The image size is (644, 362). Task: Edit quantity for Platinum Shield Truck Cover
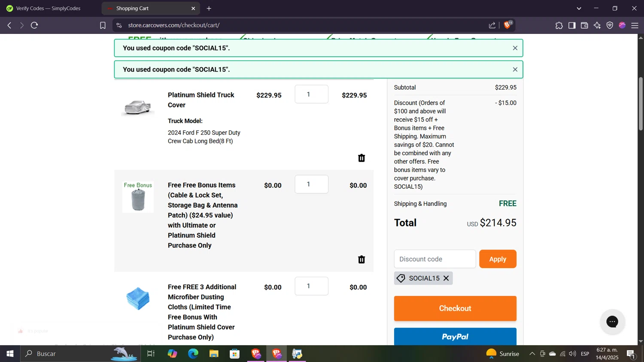pos(312,94)
